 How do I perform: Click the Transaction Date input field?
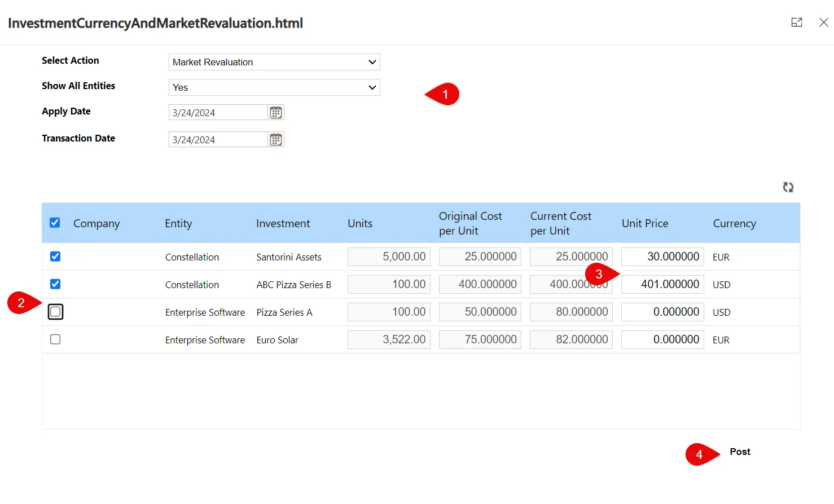click(x=218, y=140)
